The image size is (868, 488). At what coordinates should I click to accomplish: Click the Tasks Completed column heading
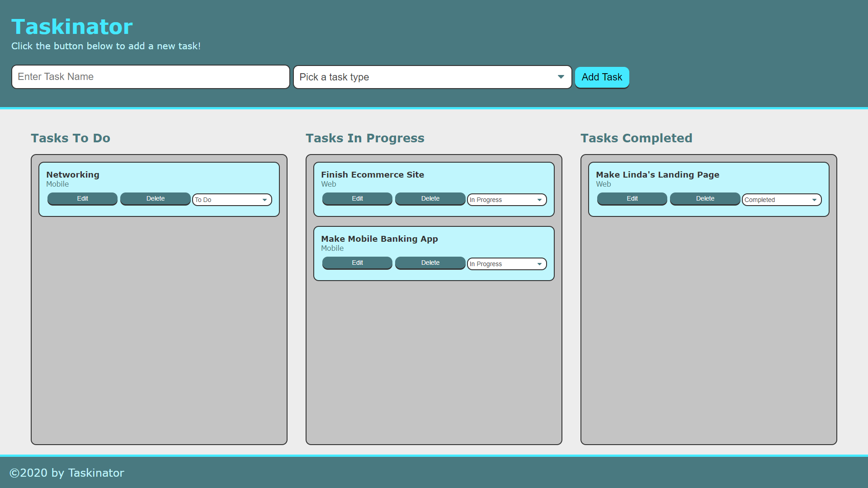[x=636, y=138]
